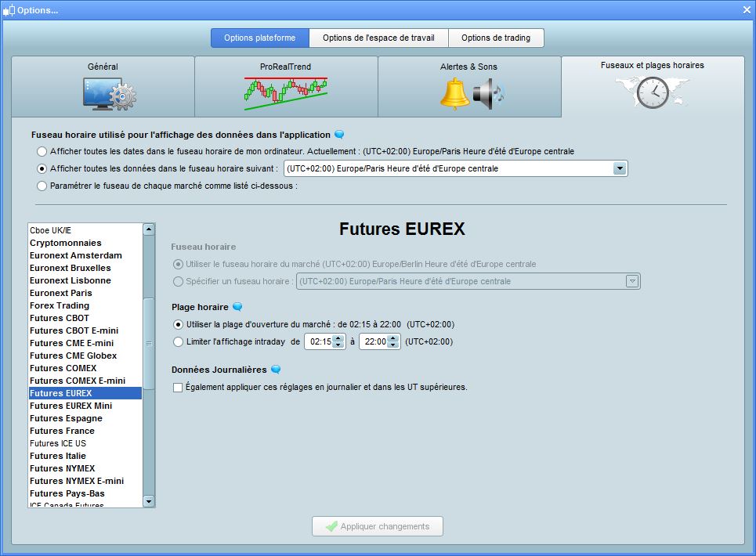Viewport: 756px width, 556px height.
Task: Open the Fuseaux et plages horaires tab
Action: (653, 87)
